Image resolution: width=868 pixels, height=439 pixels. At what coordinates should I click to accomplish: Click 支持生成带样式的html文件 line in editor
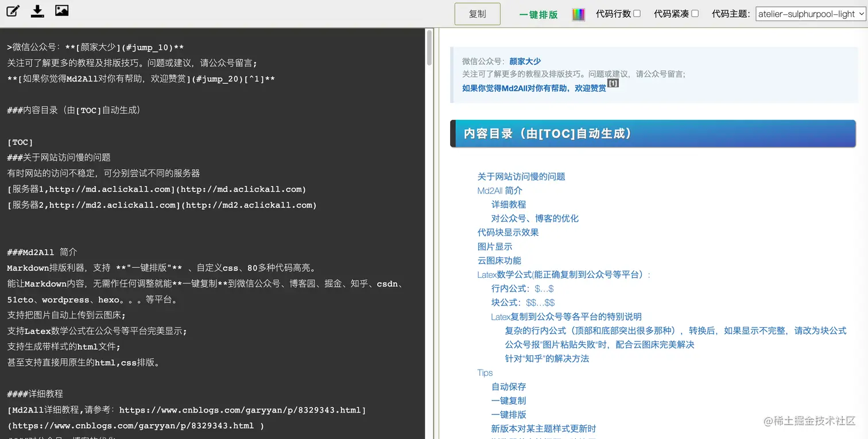[x=64, y=347]
